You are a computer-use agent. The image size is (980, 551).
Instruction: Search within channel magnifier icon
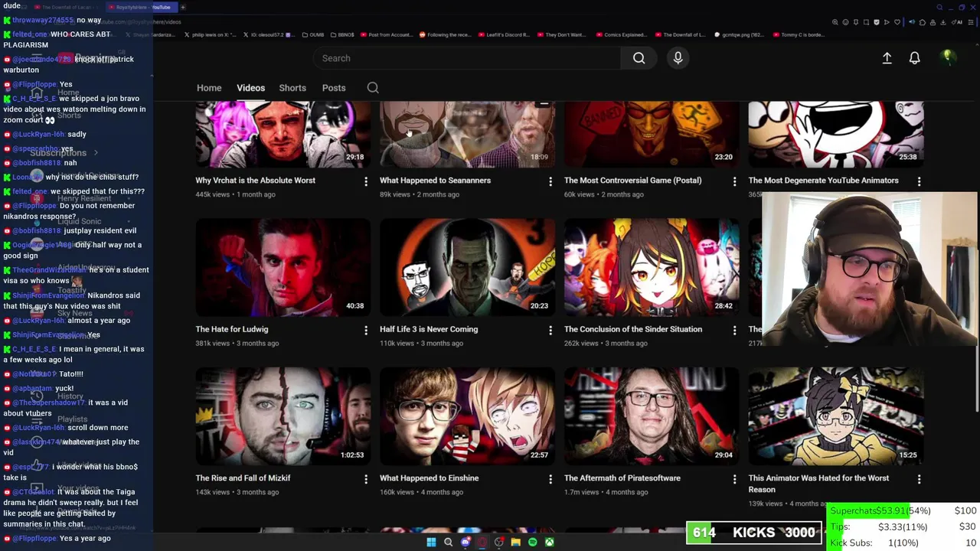pyautogui.click(x=373, y=88)
